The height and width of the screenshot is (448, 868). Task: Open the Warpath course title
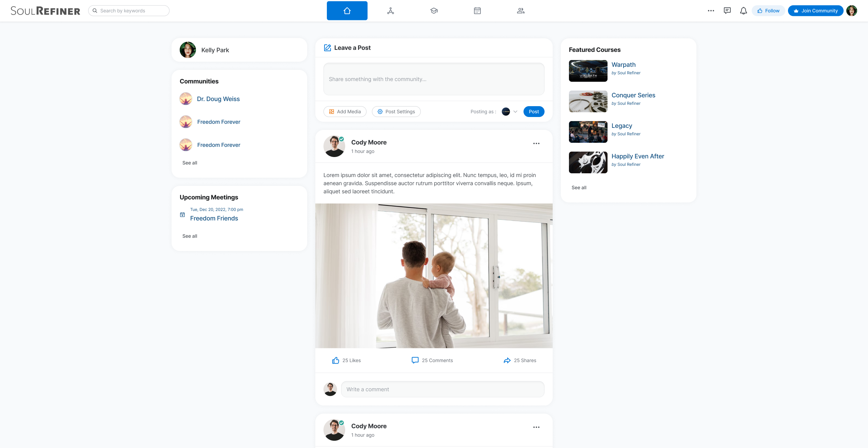pos(624,65)
